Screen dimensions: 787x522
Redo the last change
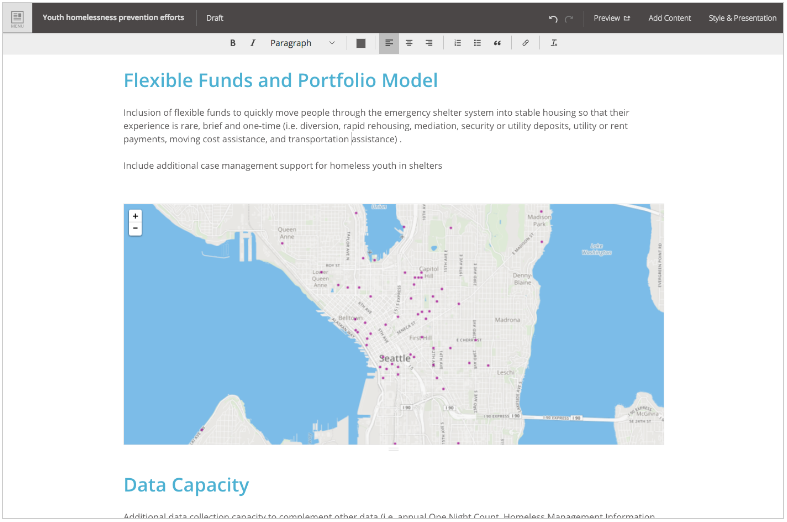pyautogui.click(x=569, y=19)
